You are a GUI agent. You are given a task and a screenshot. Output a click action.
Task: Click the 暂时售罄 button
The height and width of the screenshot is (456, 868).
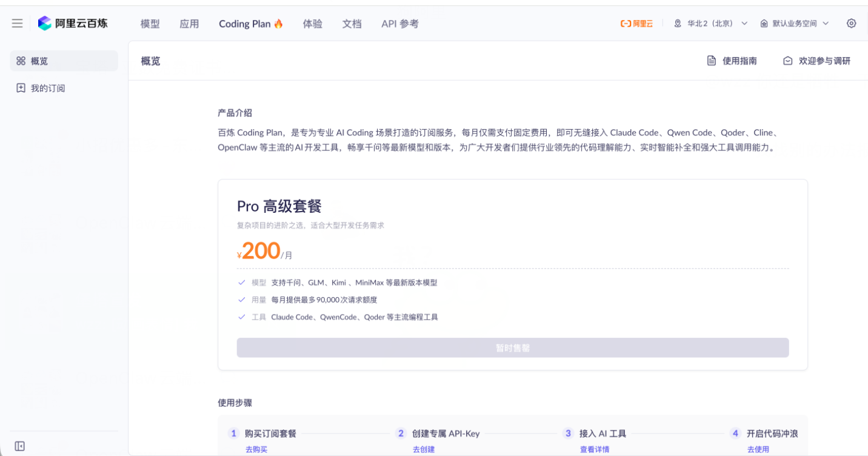tap(512, 348)
